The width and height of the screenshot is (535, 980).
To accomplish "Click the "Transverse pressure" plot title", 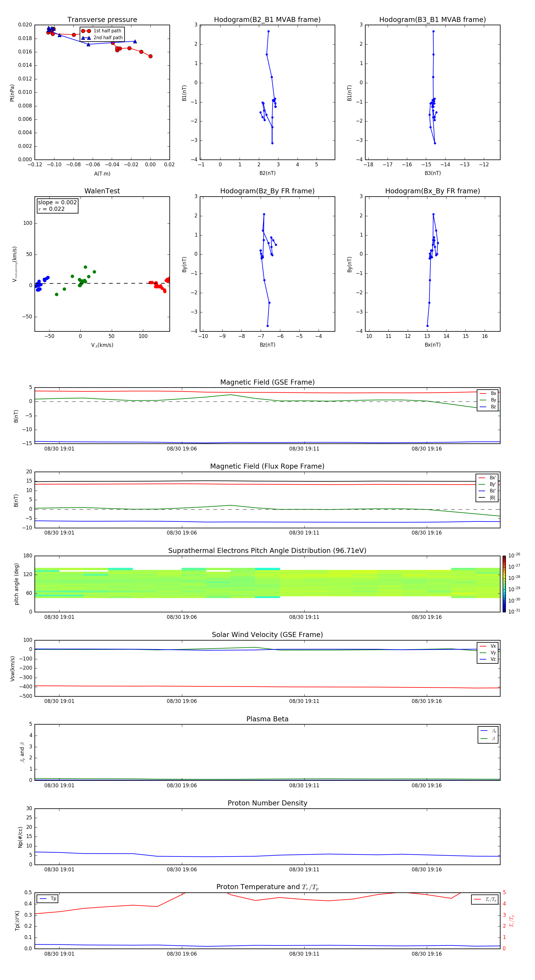I will pos(102,20).
